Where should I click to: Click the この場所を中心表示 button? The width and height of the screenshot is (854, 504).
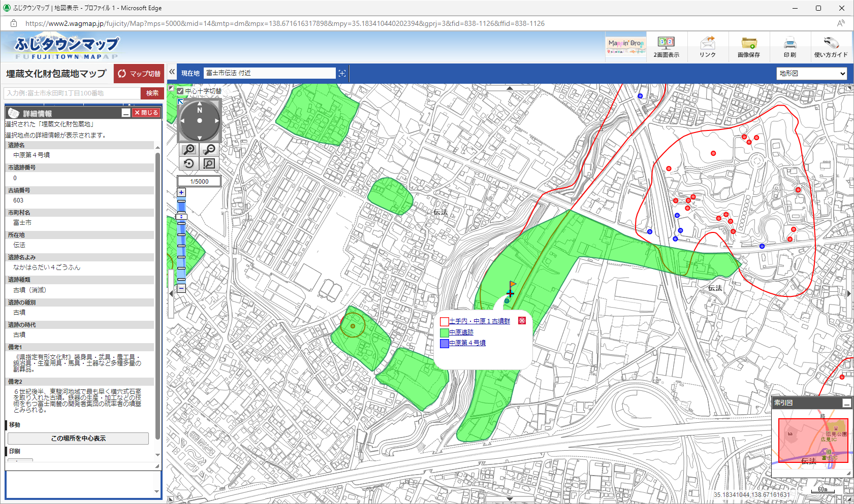(x=78, y=439)
